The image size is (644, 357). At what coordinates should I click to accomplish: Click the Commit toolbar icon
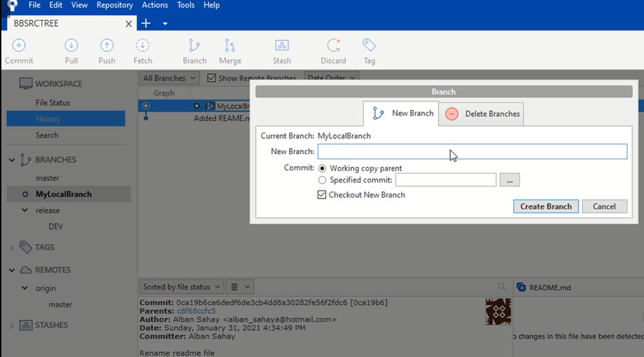click(19, 51)
